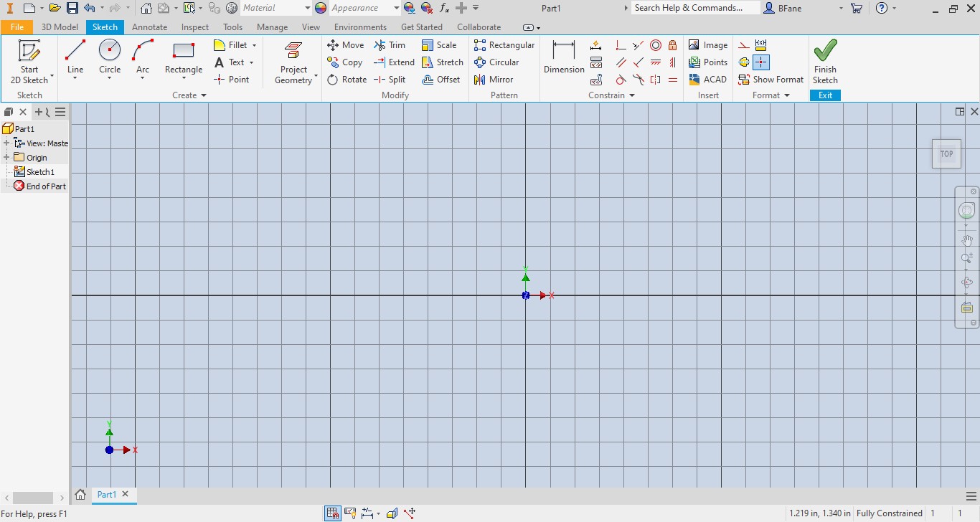Select the Dimension tool

[x=563, y=57]
